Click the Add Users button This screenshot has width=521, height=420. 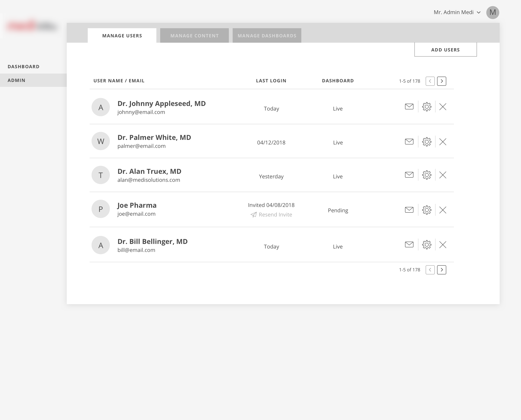point(445,50)
